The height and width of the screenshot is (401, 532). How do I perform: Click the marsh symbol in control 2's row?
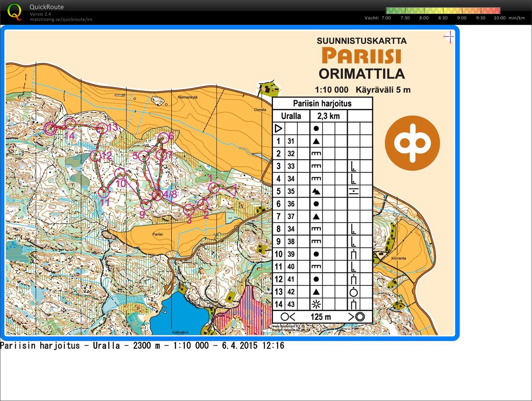[x=316, y=153]
